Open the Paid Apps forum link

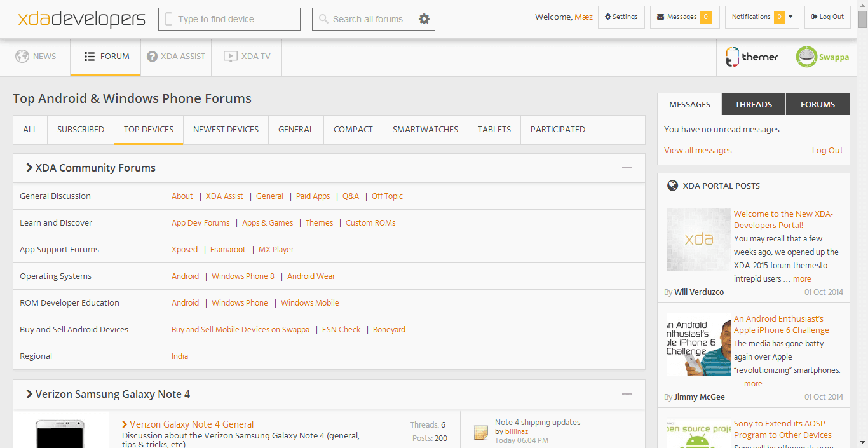coord(313,196)
